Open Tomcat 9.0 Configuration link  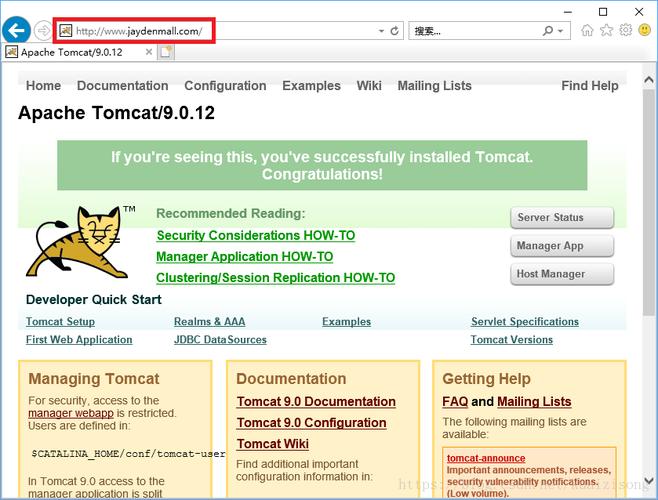[311, 423]
